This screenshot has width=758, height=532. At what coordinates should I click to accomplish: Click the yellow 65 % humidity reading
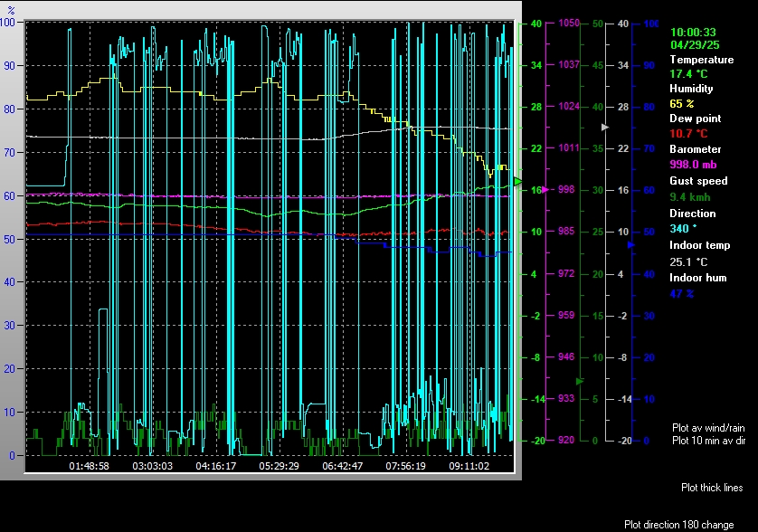coord(682,103)
